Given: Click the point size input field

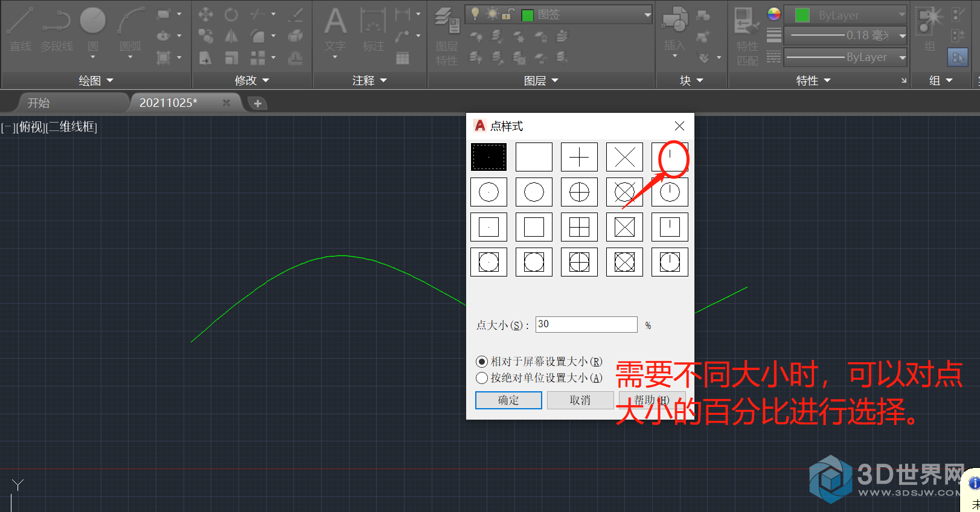Looking at the screenshot, I should (x=586, y=324).
